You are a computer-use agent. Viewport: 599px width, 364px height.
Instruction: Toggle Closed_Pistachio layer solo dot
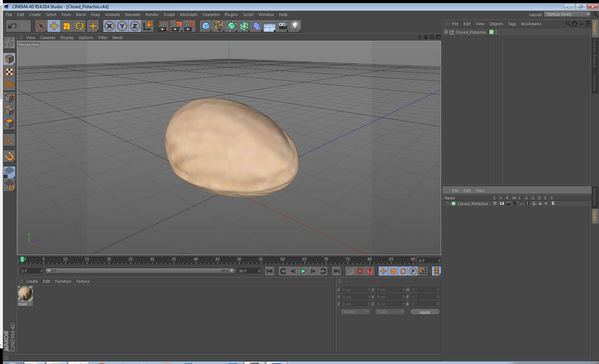tap(495, 203)
